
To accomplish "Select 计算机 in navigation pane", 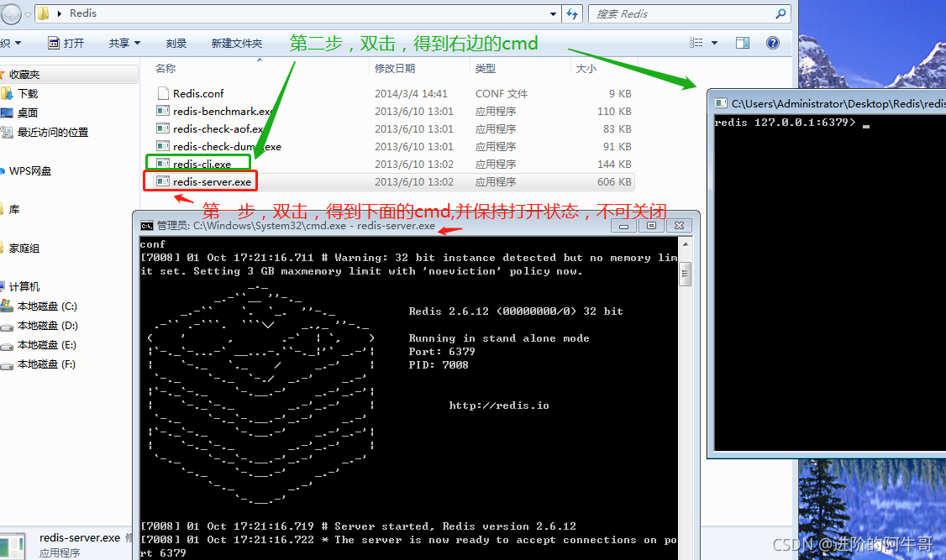I will [x=24, y=286].
